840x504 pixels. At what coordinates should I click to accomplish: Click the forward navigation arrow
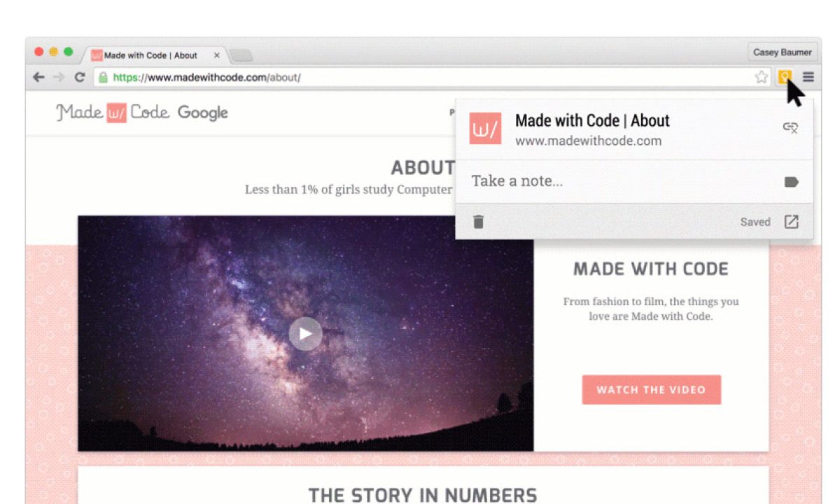click(x=59, y=77)
